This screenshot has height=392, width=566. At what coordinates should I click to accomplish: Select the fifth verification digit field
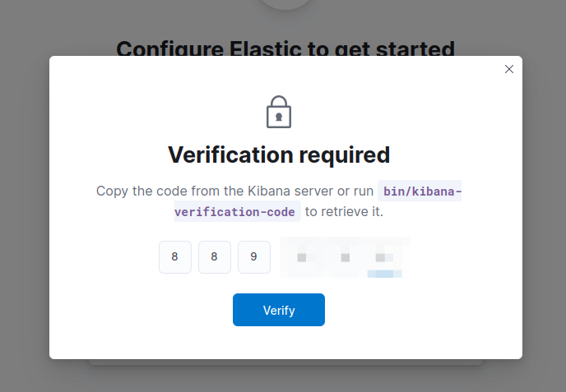[346, 257]
